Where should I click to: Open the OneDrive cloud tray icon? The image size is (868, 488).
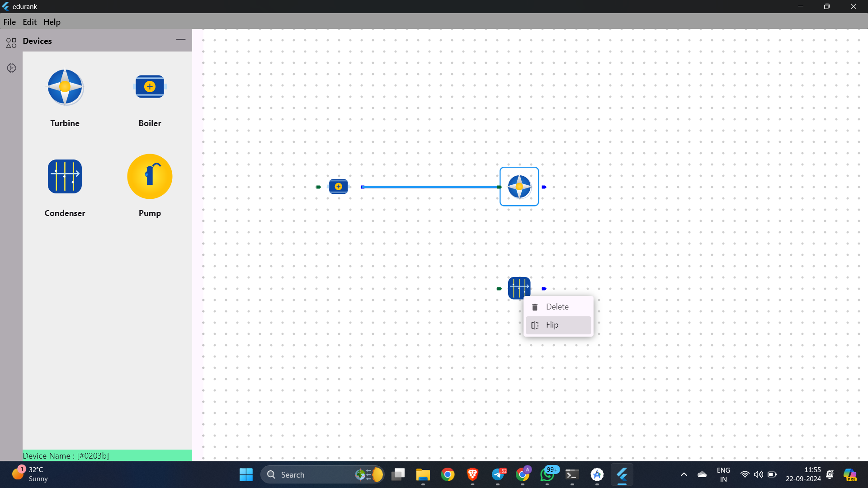coord(702,474)
